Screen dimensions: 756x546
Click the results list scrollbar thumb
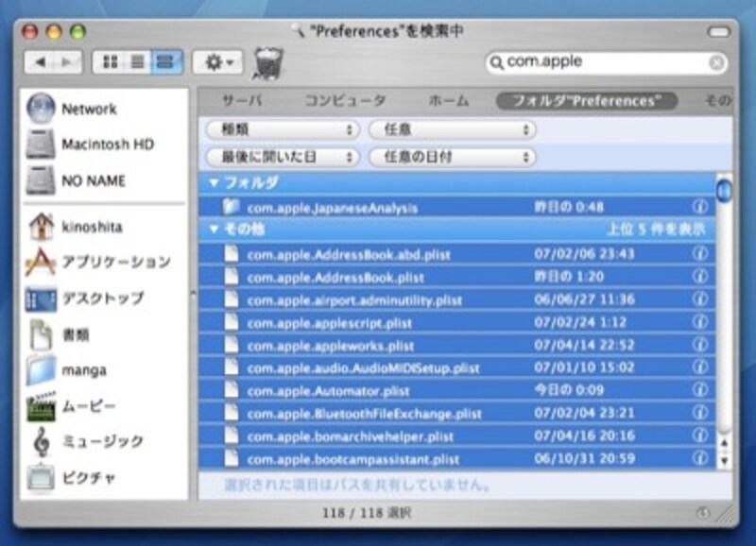(x=724, y=191)
